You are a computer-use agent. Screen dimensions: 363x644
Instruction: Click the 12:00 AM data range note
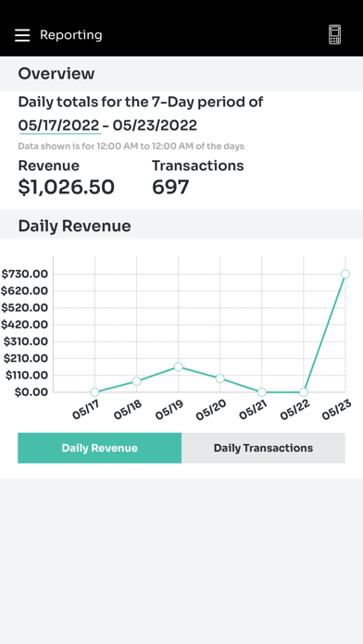click(x=131, y=146)
